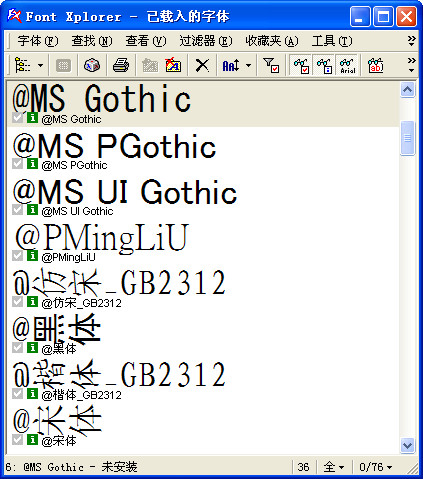The width and height of the screenshot is (423, 479).
Task: Click the Font Xplorer title bar app icon
Action: (x=14, y=16)
